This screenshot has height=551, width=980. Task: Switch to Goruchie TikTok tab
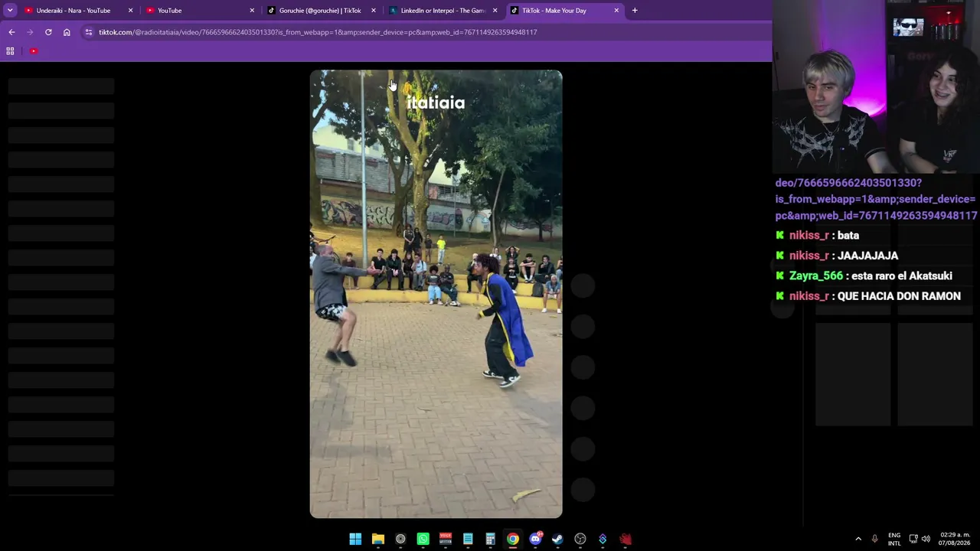coord(320,11)
